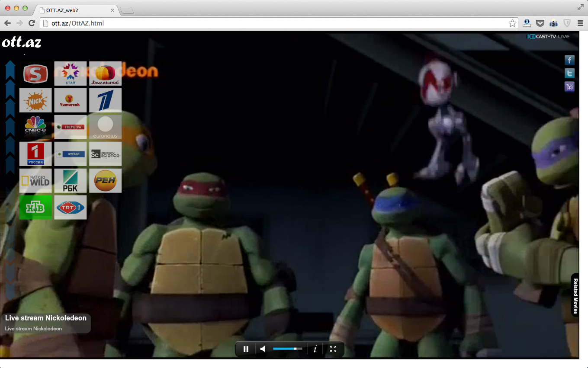
Task: Switch to the РЕН channel
Action: pos(105,181)
